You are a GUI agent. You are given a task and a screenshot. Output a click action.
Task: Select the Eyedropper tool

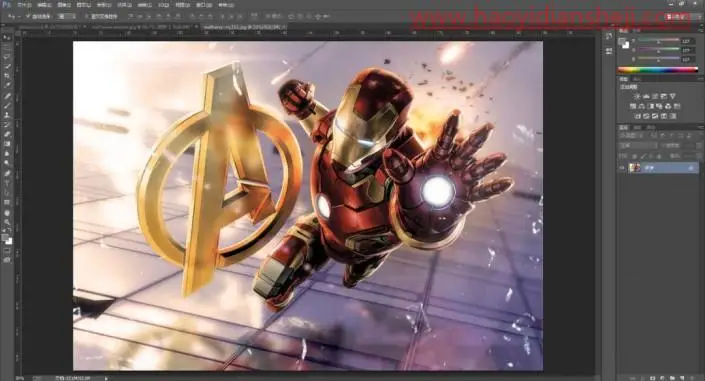coord(7,85)
